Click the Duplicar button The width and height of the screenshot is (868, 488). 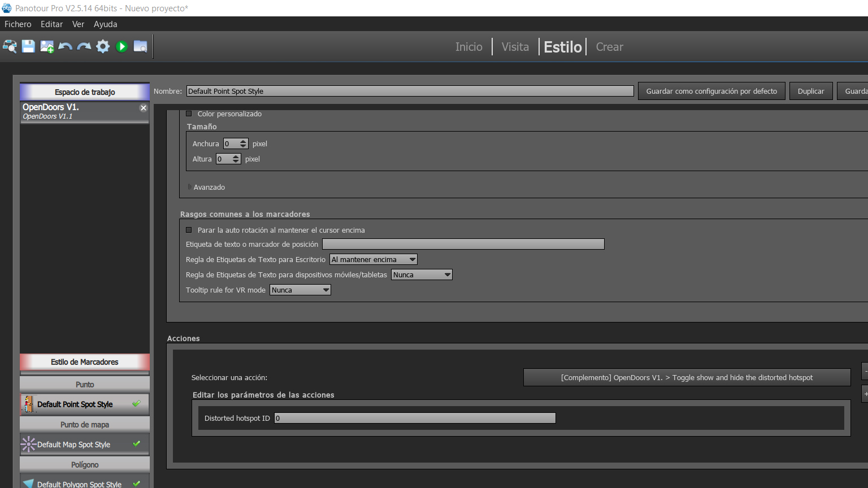coord(811,91)
